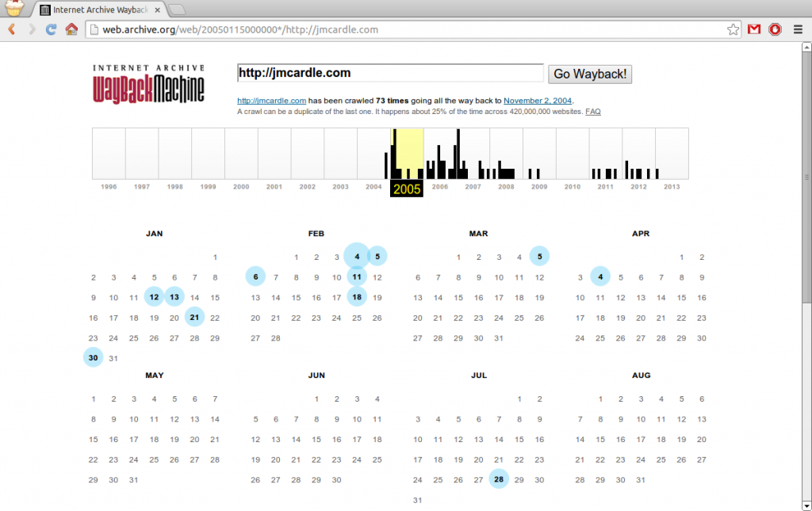This screenshot has width=812, height=511.
Task: Open the January 30 snapshot
Action: (94, 357)
